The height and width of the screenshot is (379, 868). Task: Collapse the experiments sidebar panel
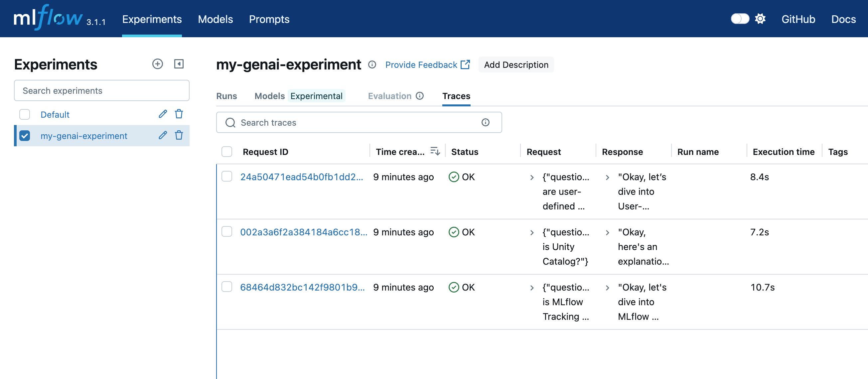[179, 64]
